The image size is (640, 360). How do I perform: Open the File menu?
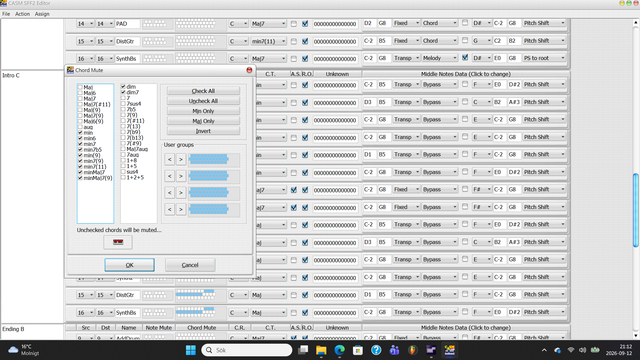click(6, 14)
